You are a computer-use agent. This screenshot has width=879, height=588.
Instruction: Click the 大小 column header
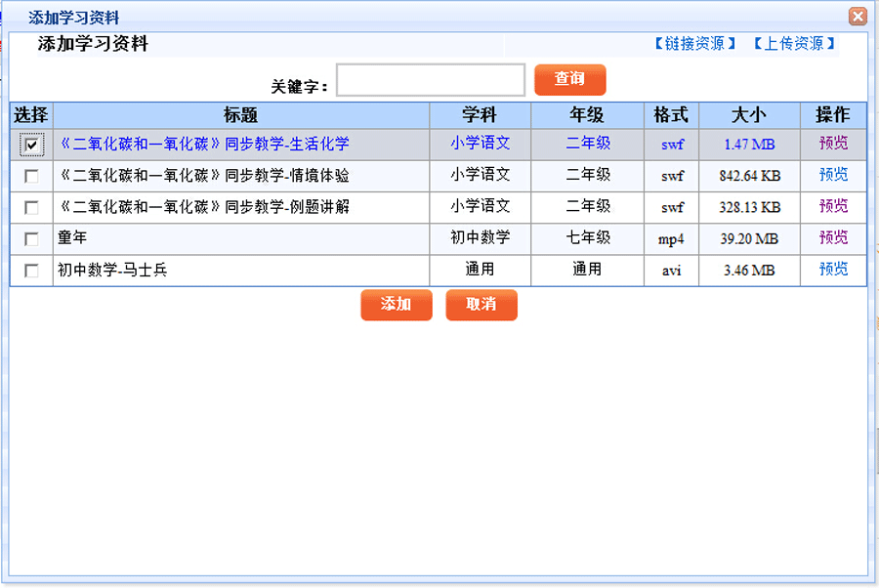pos(749,115)
